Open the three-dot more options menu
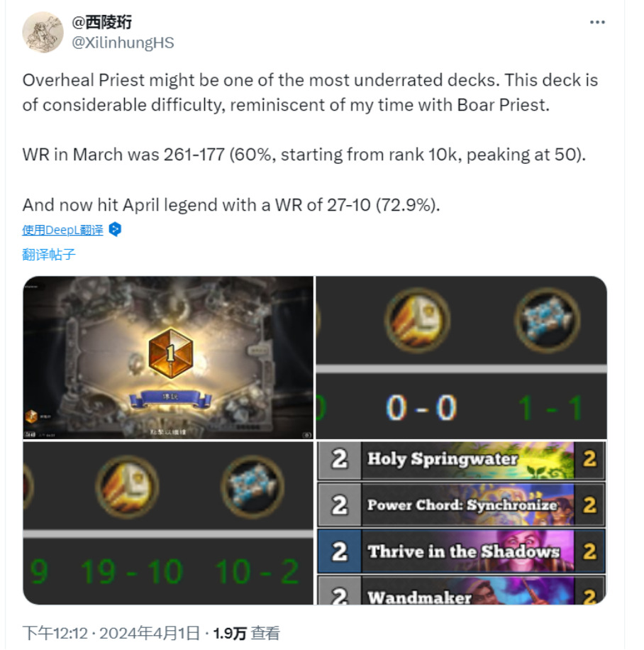644x650 pixels. pyautogui.click(x=597, y=22)
